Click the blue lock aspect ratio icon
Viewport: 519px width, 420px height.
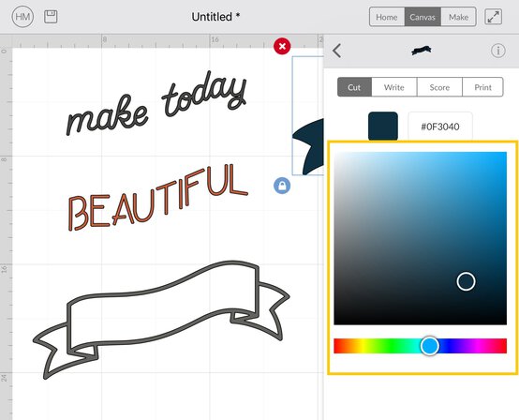[282, 186]
